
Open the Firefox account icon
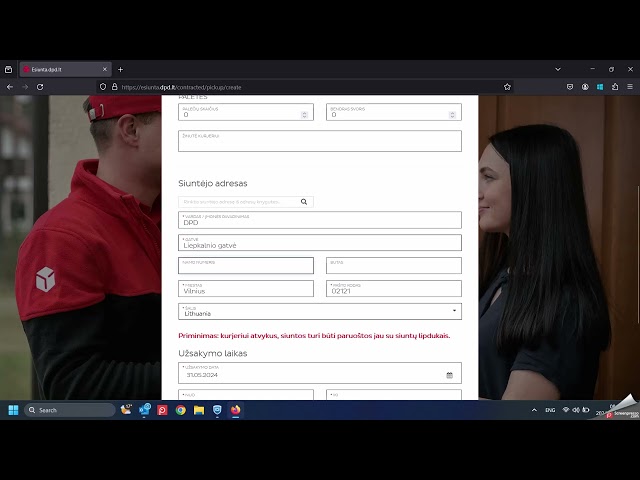585,87
